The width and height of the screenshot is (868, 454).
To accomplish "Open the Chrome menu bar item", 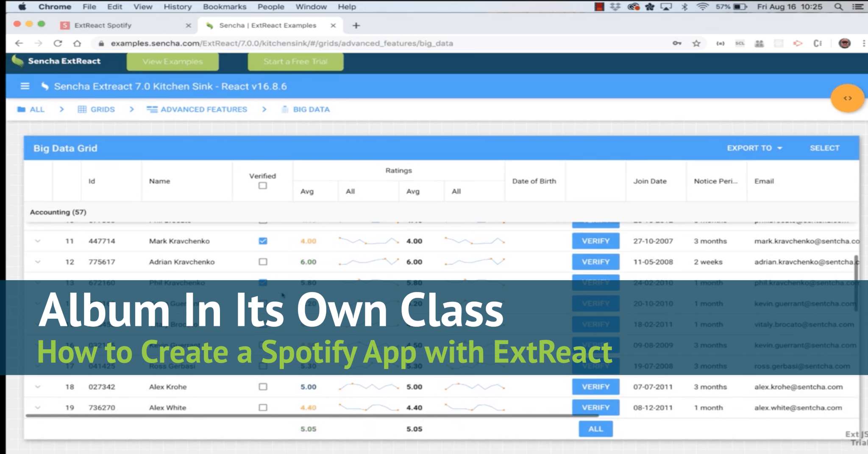I will pyautogui.click(x=55, y=7).
